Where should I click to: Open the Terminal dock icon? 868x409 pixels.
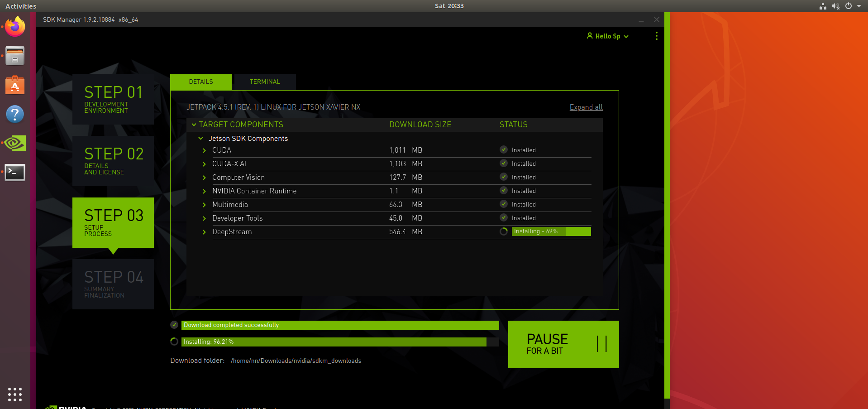15,172
